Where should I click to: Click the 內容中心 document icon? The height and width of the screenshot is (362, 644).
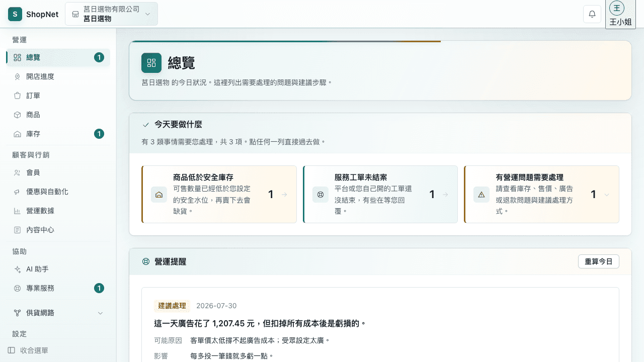[x=17, y=230]
